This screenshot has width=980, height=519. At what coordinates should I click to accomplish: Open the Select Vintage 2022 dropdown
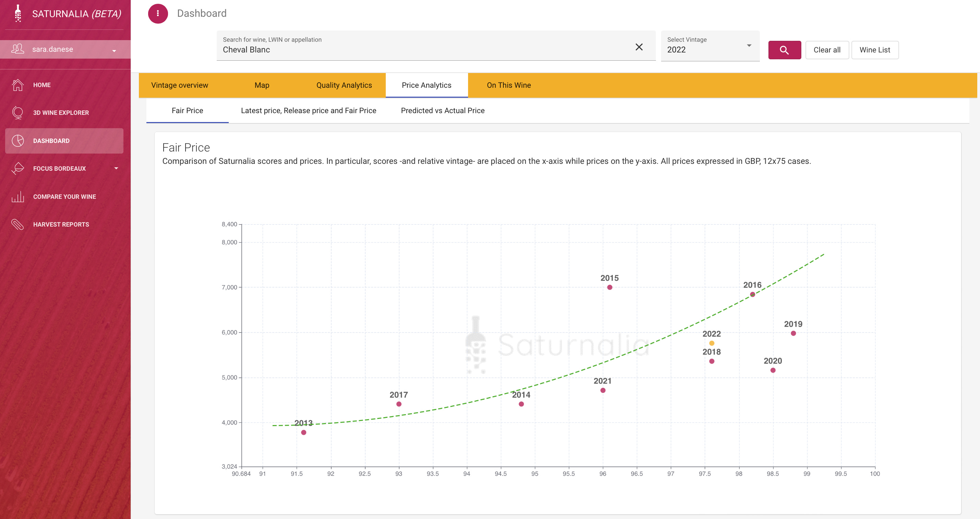(x=710, y=46)
